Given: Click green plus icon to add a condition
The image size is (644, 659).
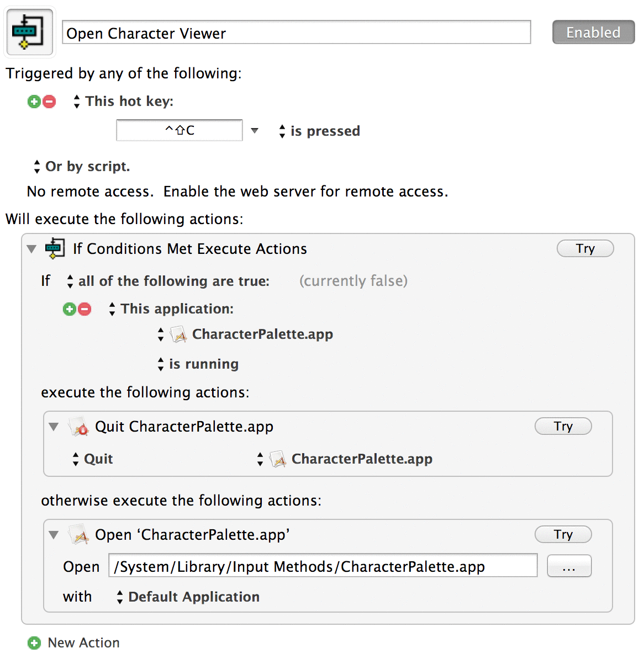Looking at the screenshot, I should click(70, 309).
